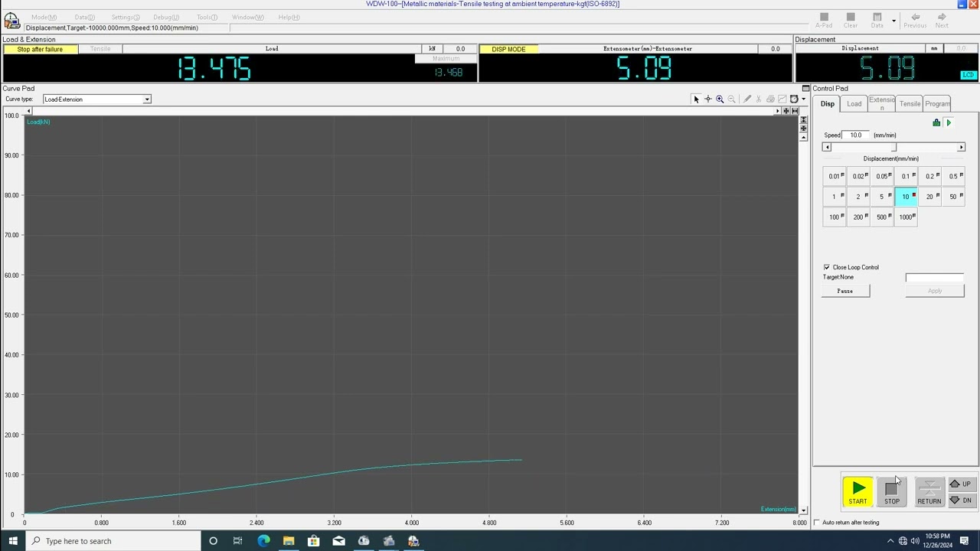Screen dimensions: 980x551
Task: Click the Stop after failure yellow label
Action: pyautogui.click(x=40, y=49)
